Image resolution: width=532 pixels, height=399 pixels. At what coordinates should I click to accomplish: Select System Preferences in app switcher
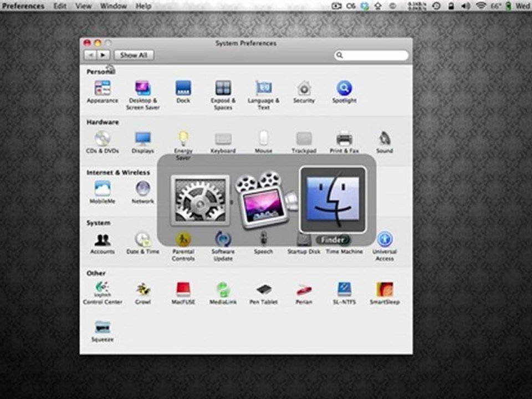pyautogui.click(x=200, y=200)
